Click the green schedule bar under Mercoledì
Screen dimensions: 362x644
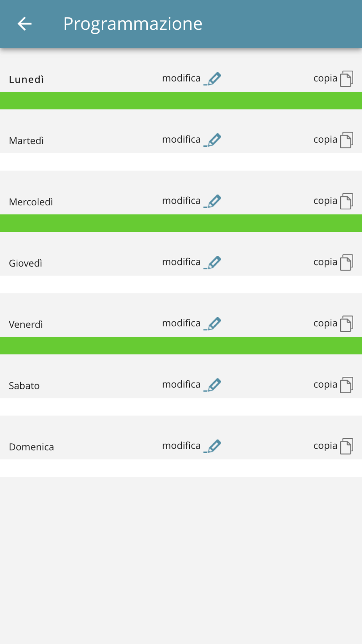click(x=181, y=223)
